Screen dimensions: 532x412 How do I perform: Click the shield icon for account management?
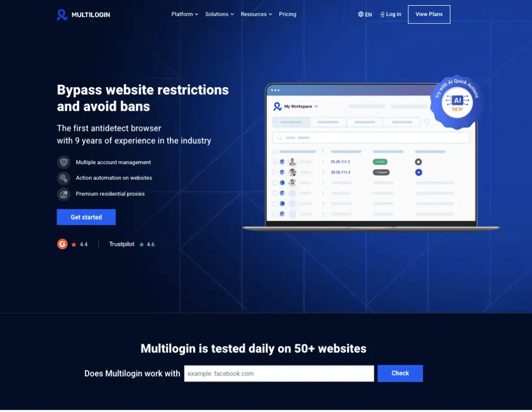[x=63, y=162]
